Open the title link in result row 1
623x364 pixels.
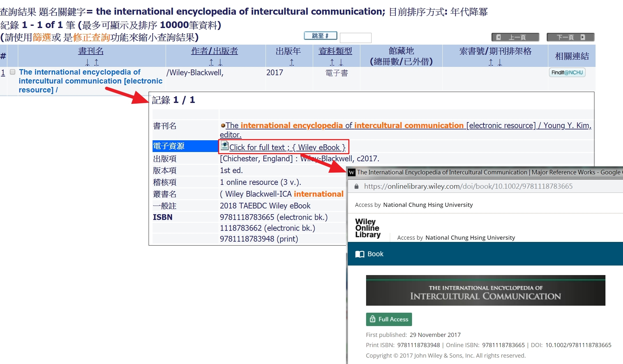point(90,81)
